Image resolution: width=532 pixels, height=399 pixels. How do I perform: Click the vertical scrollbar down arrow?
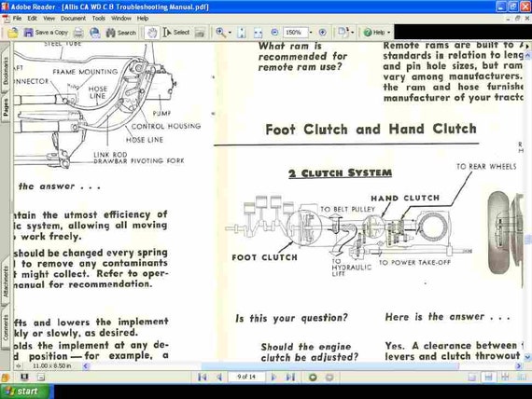click(x=527, y=357)
